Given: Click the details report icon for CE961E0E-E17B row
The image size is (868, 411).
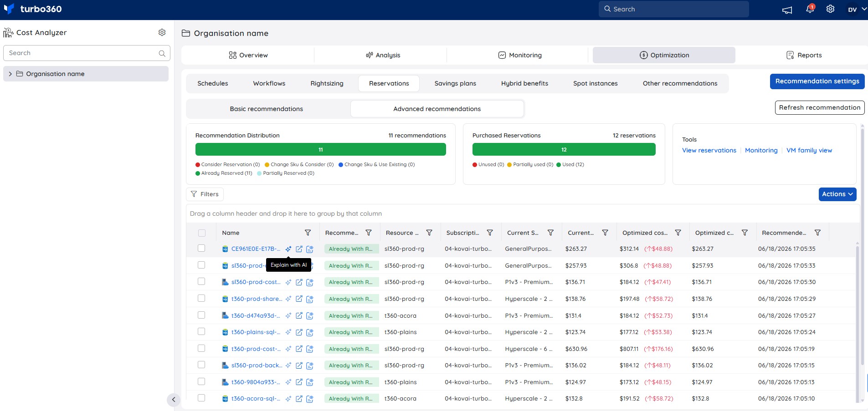Looking at the screenshot, I should pos(310,249).
